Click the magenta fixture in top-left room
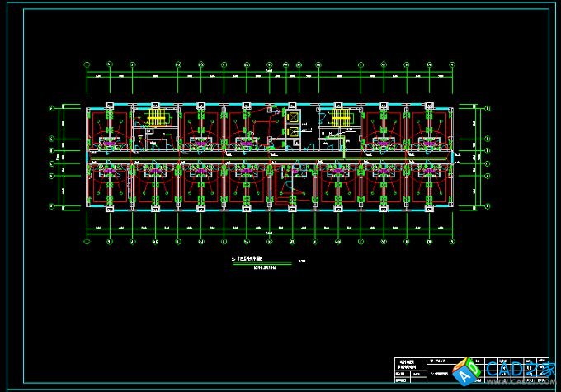The height and width of the screenshot is (392, 561). (109, 142)
